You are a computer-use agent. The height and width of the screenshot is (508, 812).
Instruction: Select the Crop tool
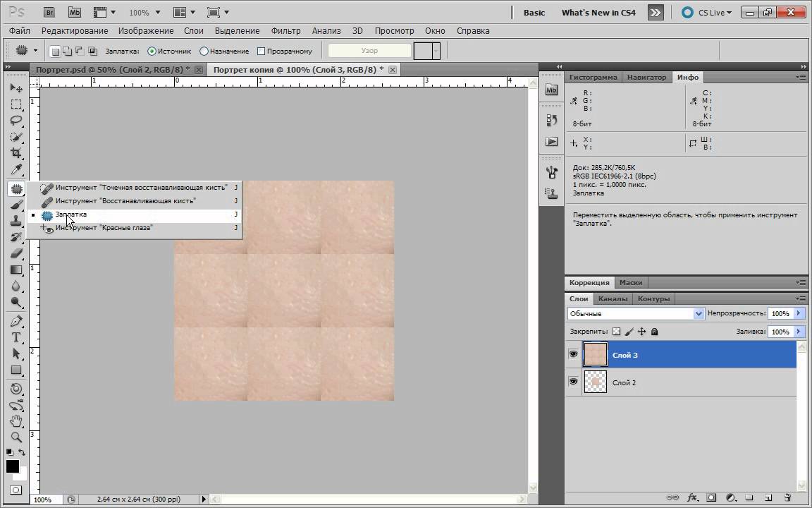coord(16,153)
